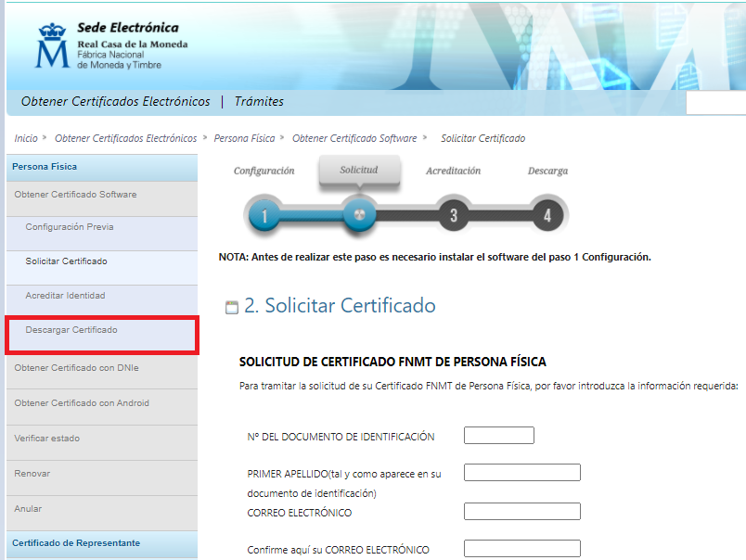The image size is (746, 560).
Task: Go to Inicio breadcrumb
Action: click(26, 138)
